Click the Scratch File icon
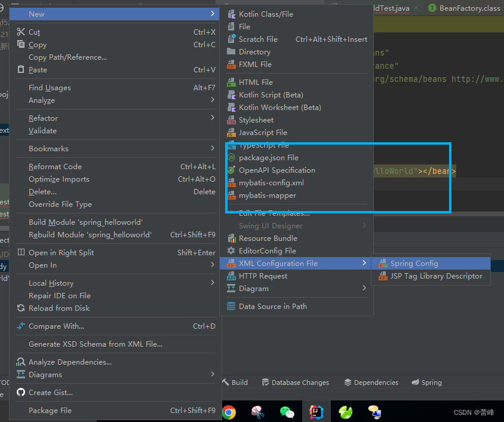This screenshot has width=504, height=422. click(231, 39)
